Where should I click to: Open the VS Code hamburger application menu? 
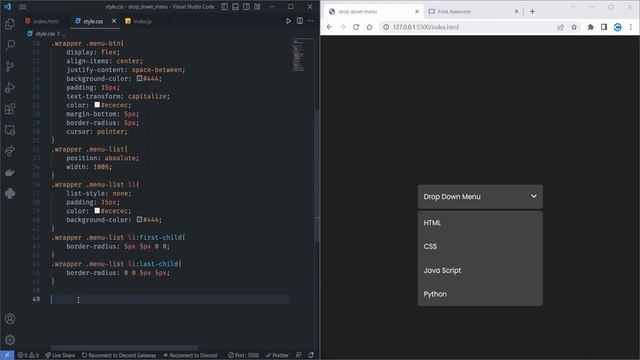pyautogui.click(x=22, y=7)
